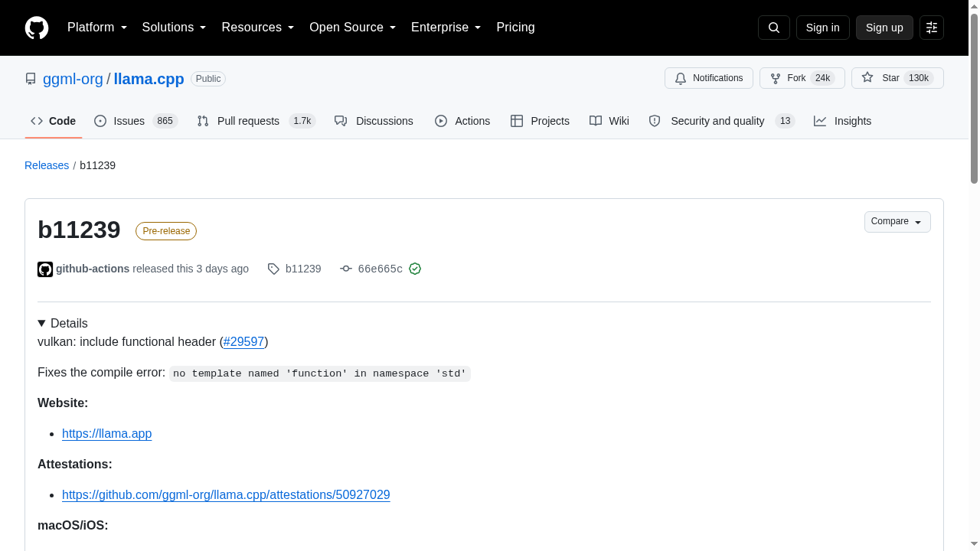Open the attestations/50927029 link
Image resolution: width=980 pixels, height=551 pixels.
(226, 494)
